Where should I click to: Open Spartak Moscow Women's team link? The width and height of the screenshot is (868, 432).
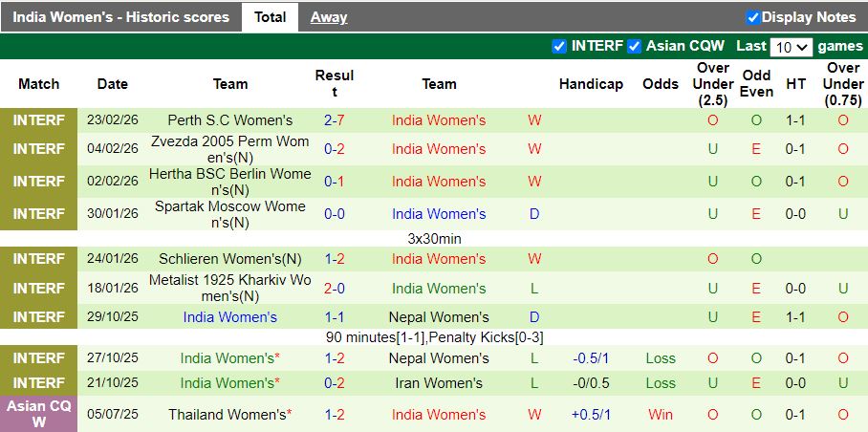click(229, 214)
